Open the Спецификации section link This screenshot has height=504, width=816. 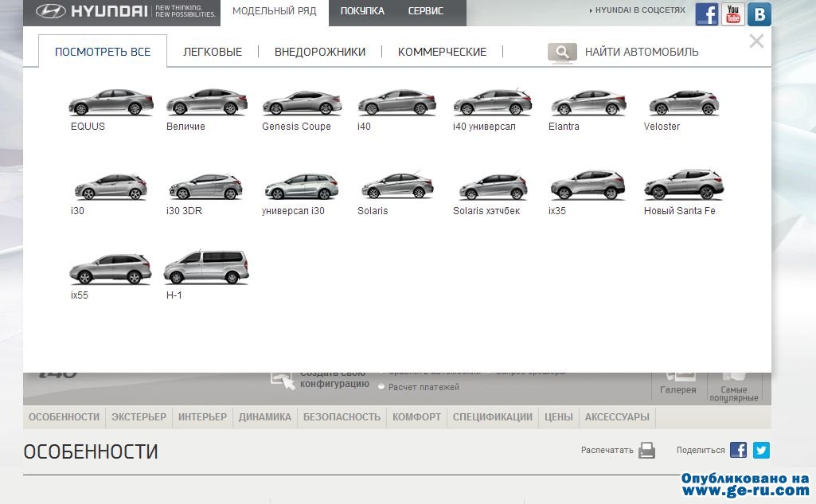click(492, 417)
